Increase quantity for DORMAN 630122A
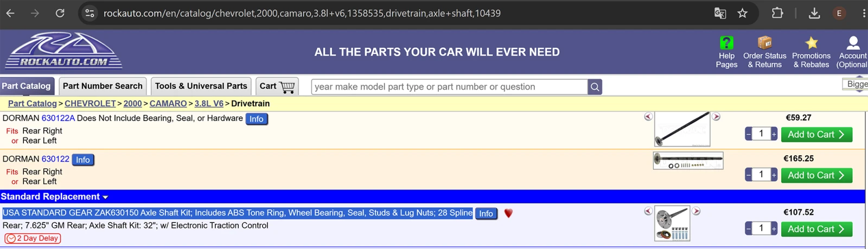Image resolution: width=868 pixels, height=249 pixels. point(774,134)
